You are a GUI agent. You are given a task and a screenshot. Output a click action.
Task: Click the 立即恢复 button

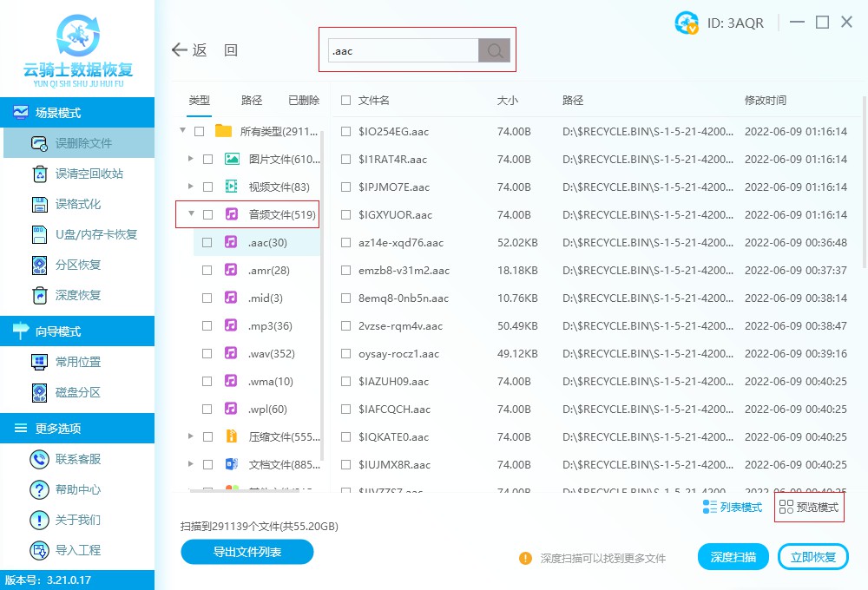pos(813,557)
